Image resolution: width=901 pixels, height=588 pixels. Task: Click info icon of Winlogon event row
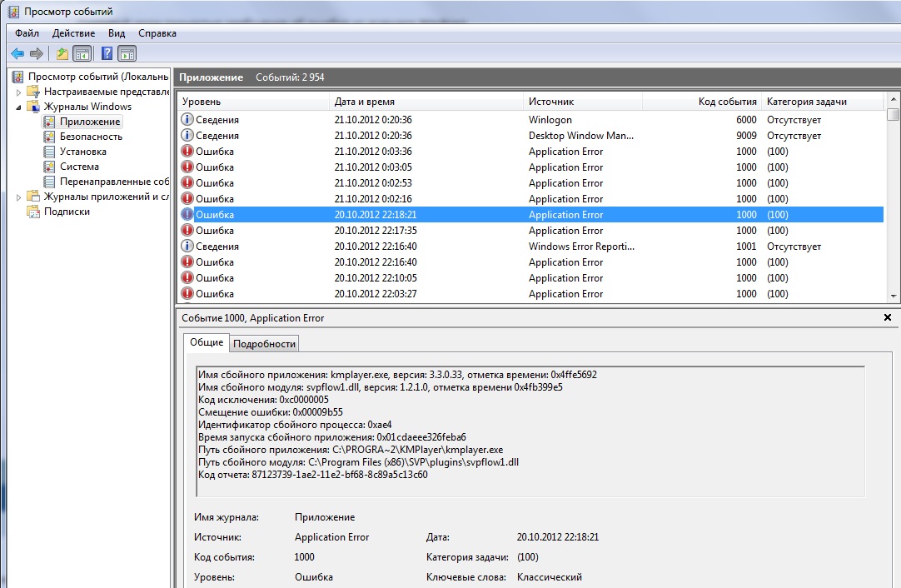click(x=187, y=120)
